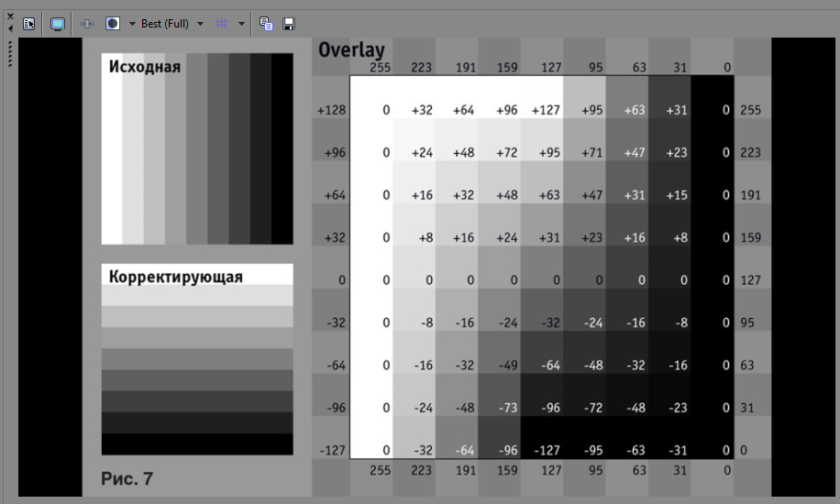Click the +72 cell in table
The height and width of the screenshot is (504, 840).
(507, 153)
